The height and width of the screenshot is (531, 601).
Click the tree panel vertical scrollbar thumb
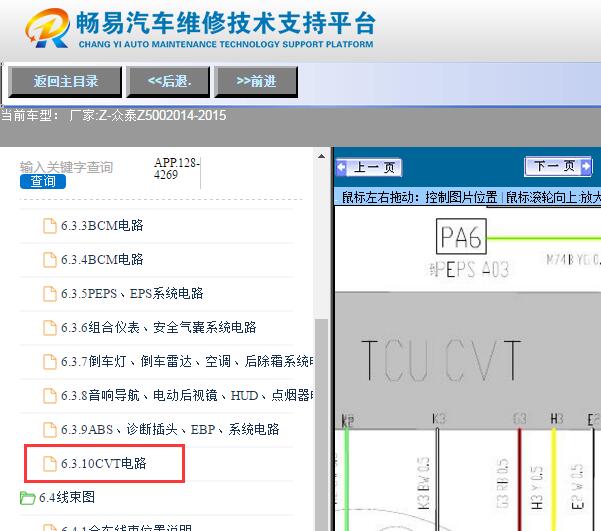click(321, 424)
